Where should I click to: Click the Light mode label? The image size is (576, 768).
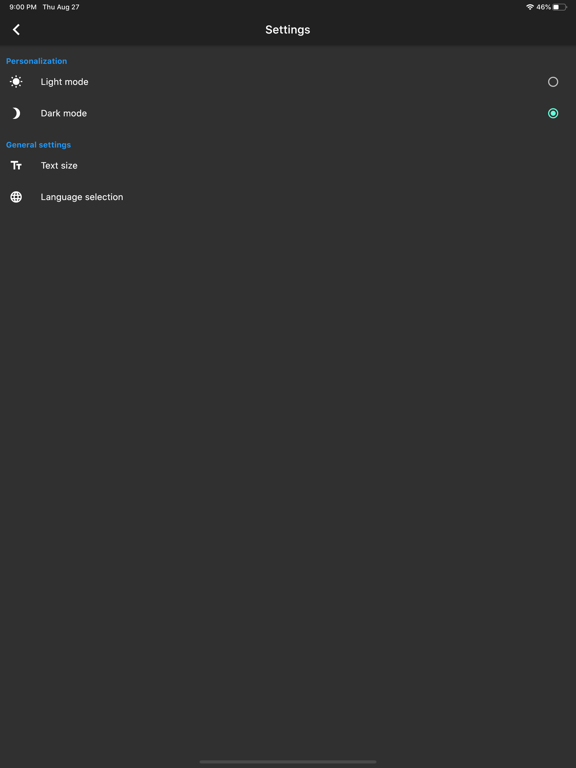pos(64,82)
